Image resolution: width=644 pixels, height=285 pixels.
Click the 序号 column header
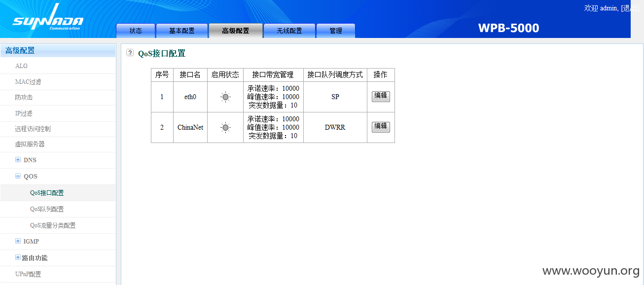[162, 75]
